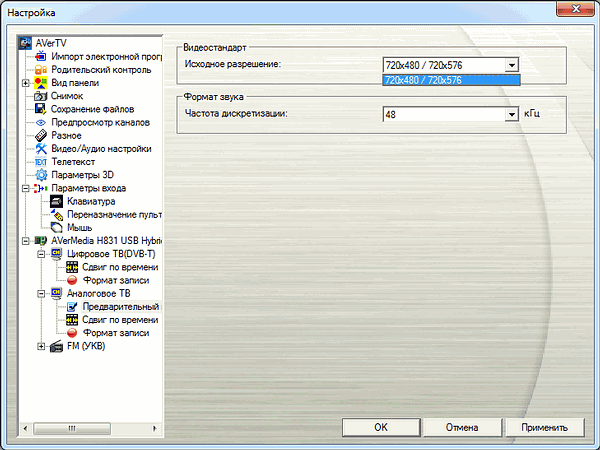Click the Применить button

click(545, 427)
